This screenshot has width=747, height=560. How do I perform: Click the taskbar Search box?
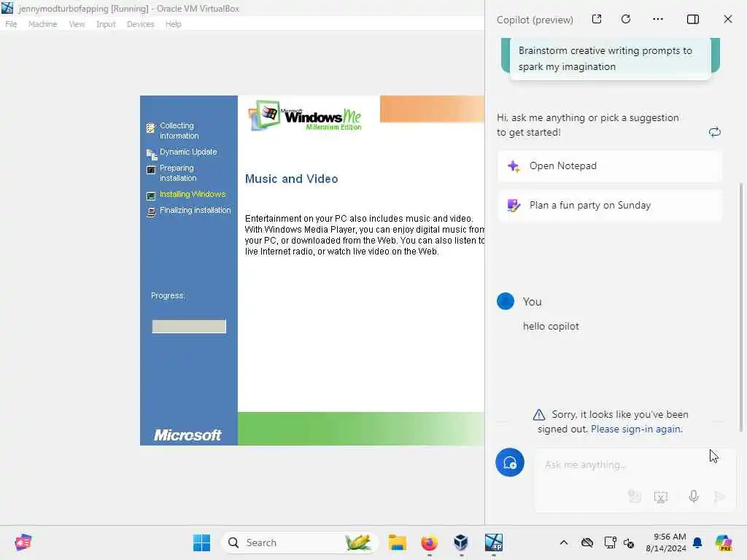299,542
